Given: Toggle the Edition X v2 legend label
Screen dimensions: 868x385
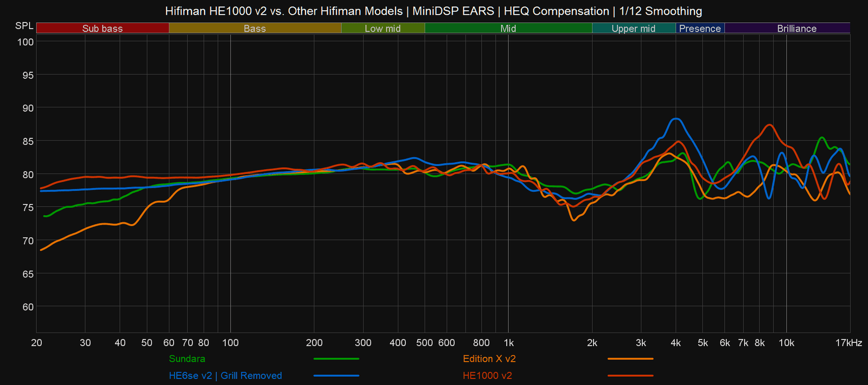Looking at the screenshot, I should coord(489,359).
